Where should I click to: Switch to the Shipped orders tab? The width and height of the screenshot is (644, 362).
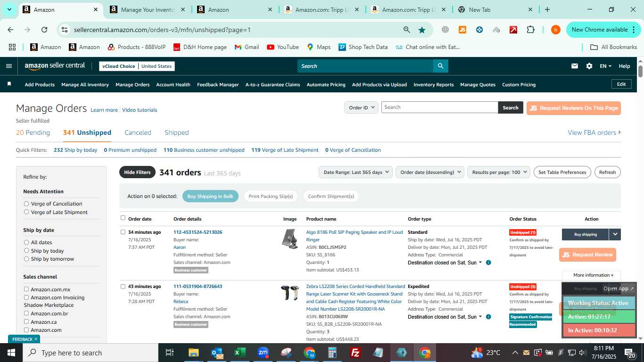coord(177,132)
